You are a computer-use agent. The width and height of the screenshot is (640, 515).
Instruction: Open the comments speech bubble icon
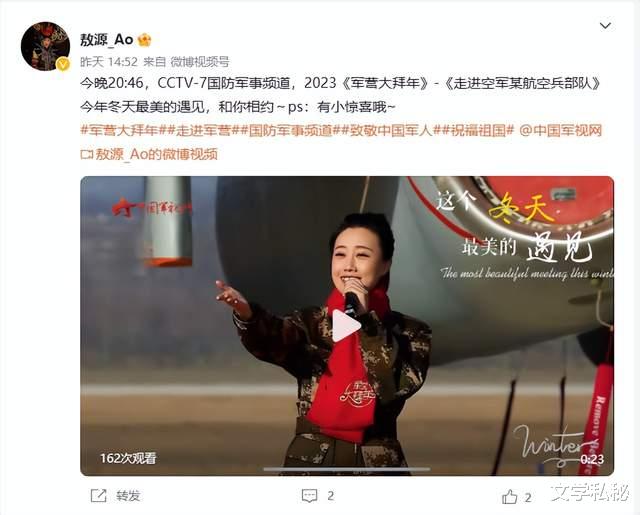(309, 496)
